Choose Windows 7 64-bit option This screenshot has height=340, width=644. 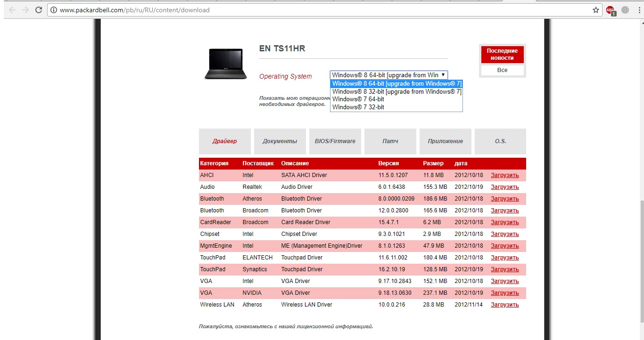[x=396, y=99]
